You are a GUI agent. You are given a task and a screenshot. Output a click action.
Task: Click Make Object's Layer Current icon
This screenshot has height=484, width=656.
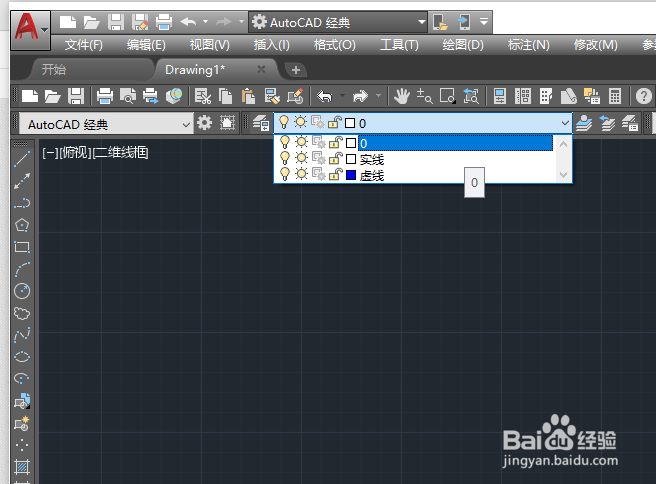click(x=584, y=123)
